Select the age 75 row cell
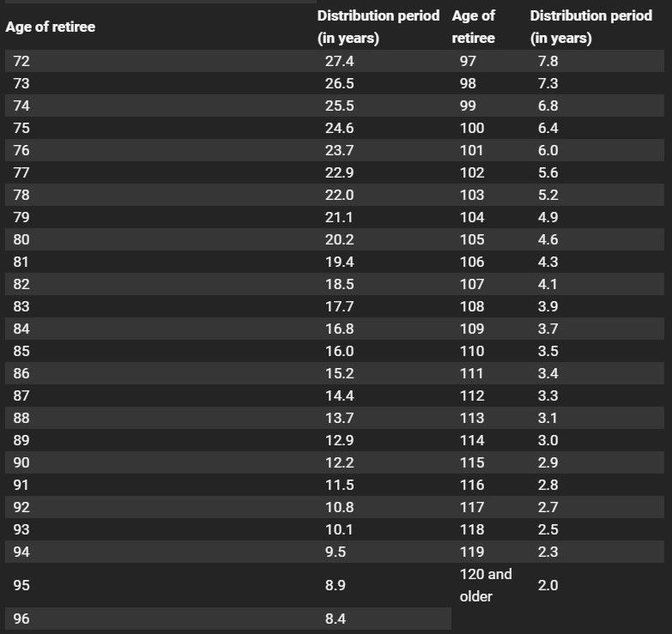 pos(21,129)
